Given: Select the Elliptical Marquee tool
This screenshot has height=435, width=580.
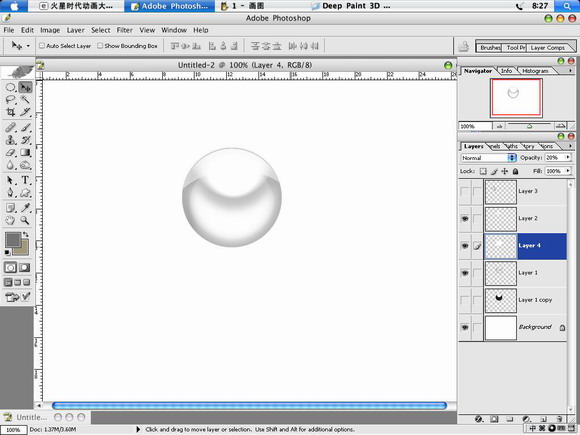Looking at the screenshot, I should click(x=10, y=87).
